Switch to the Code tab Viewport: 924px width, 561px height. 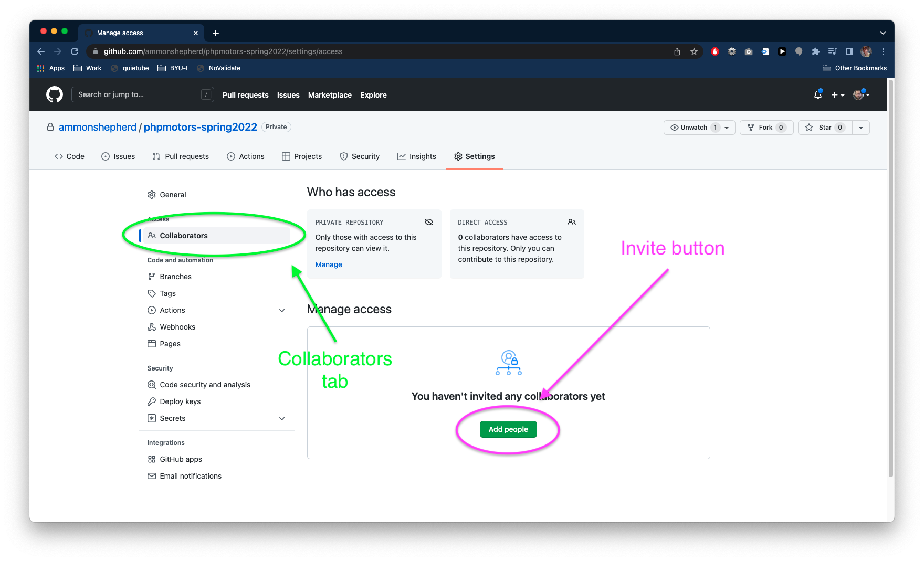point(69,156)
